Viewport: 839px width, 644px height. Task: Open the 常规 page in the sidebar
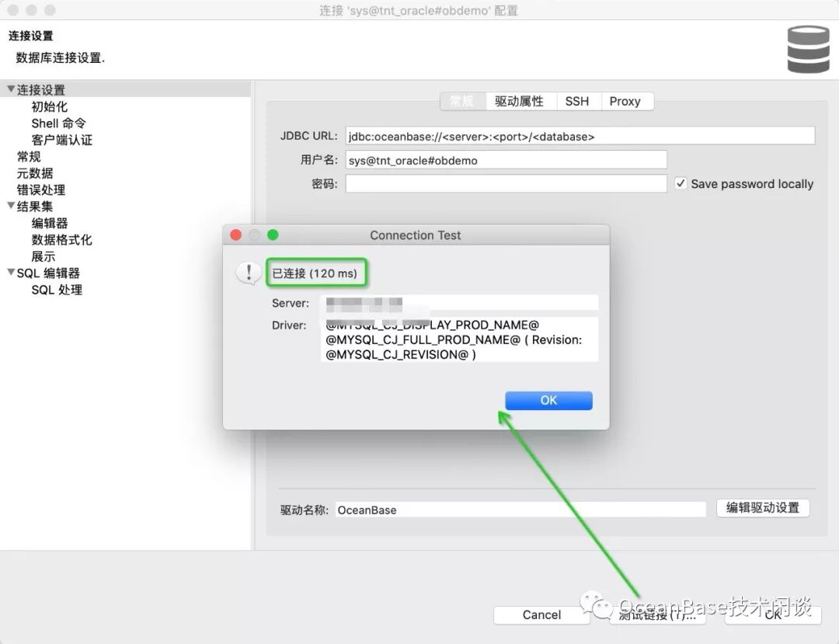[x=29, y=156]
